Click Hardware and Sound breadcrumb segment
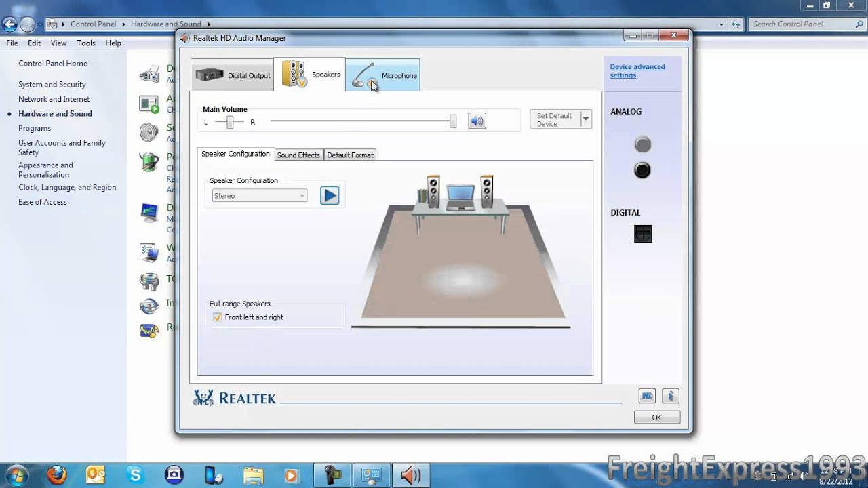Screen dimensions: 868x488 (x=165, y=24)
